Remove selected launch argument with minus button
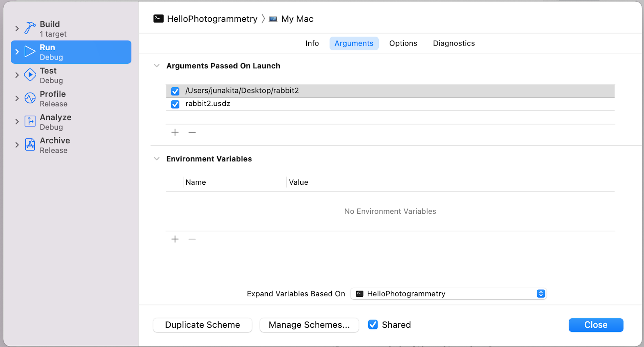 click(192, 132)
